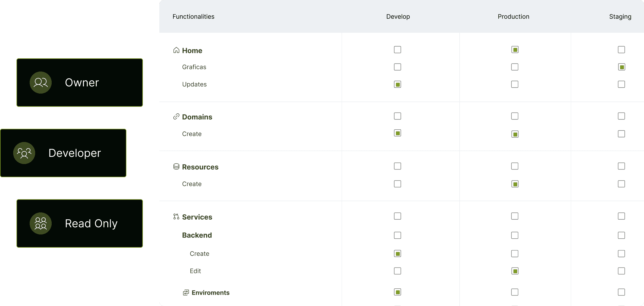Click the Production column header
This screenshot has height=306, width=644.
click(513, 16)
